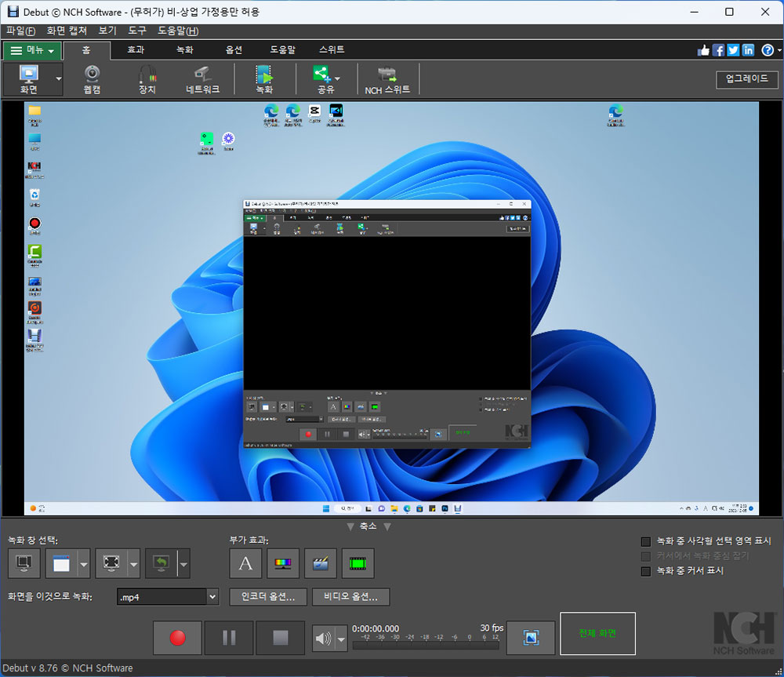Select the Webcam (웹캠) source
This screenshot has width=784, height=677.
coord(92,79)
